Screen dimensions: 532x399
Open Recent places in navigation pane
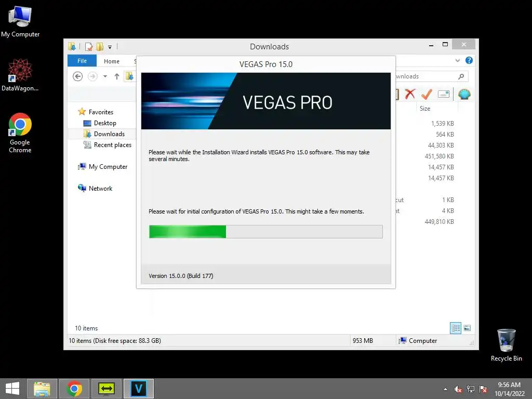112,145
